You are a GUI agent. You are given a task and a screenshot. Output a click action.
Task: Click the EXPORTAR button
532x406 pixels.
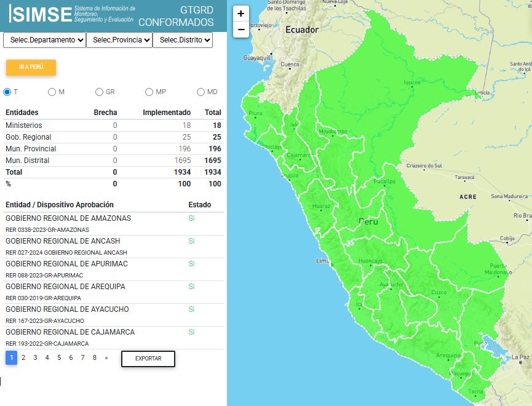point(147,357)
